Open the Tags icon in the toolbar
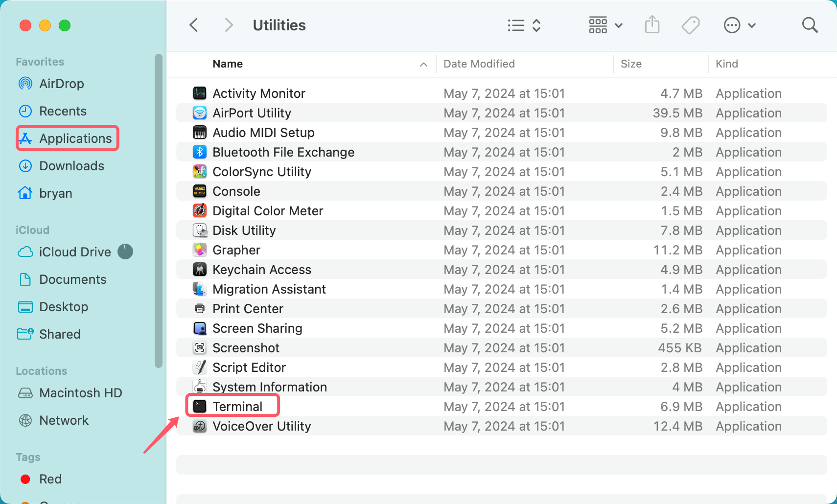 tap(691, 24)
